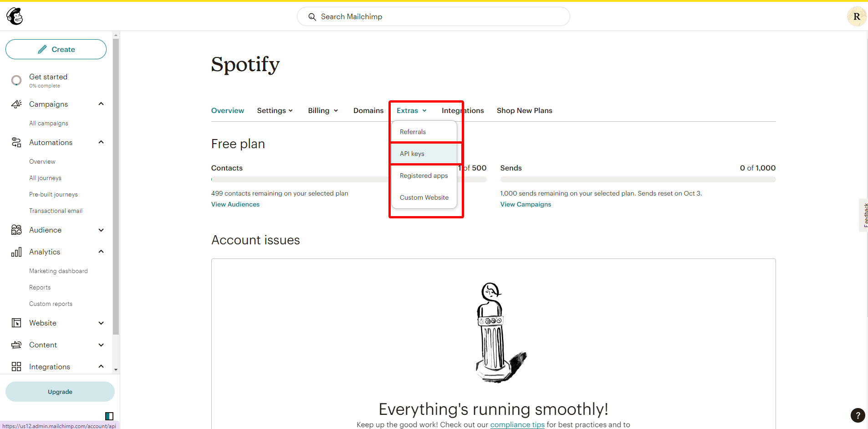
Task: Select API keys from Extras menu
Action: click(x=424, y=154)
